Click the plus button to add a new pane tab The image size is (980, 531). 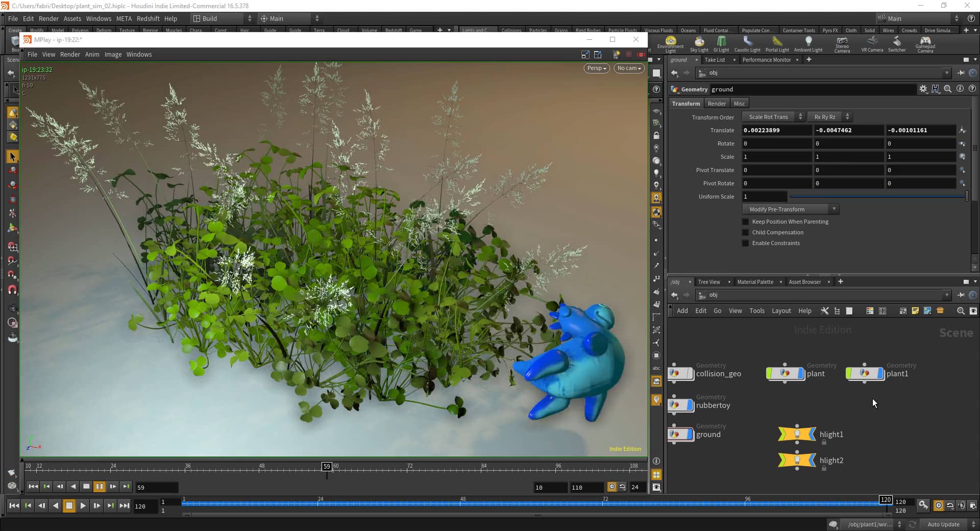808,60
